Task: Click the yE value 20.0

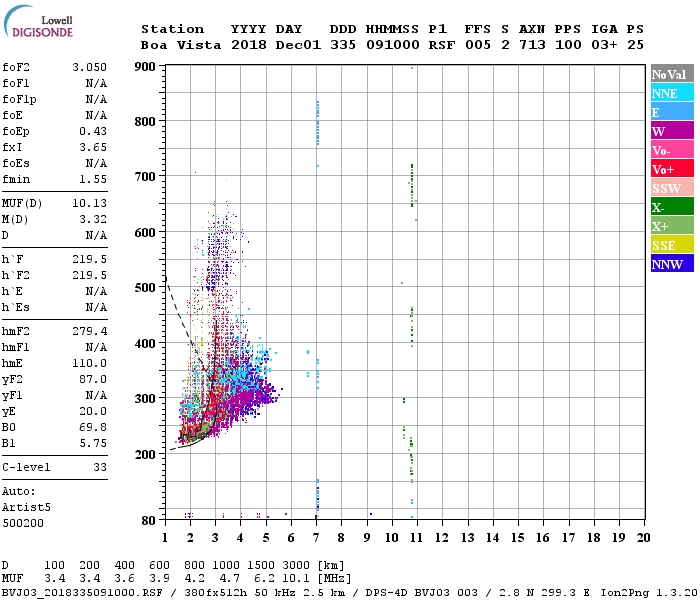Action: (x=93, y=412)
